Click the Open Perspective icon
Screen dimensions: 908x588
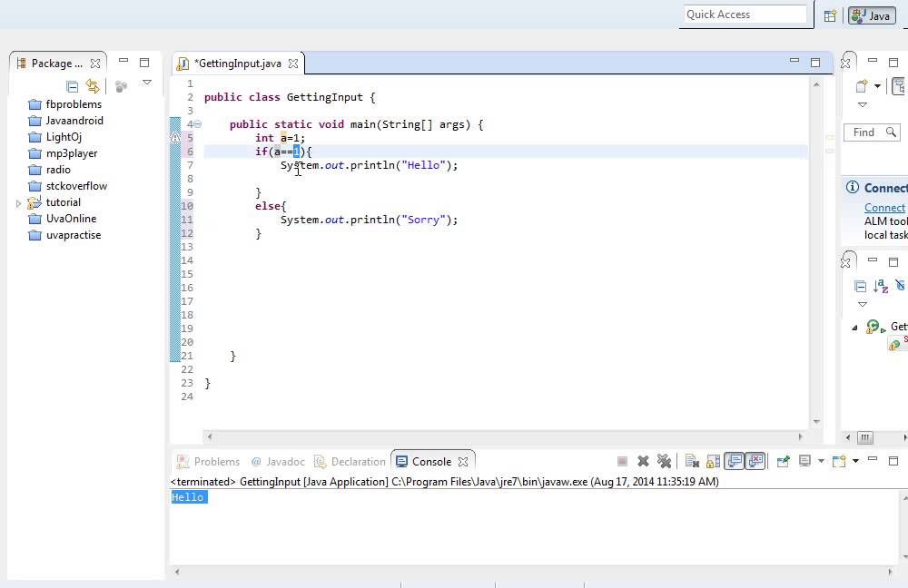coord(830,16)
